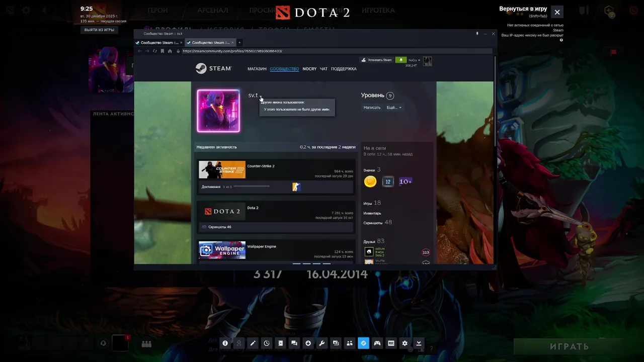Open the Counter-Strike 2 game banner

pos(222,169)
